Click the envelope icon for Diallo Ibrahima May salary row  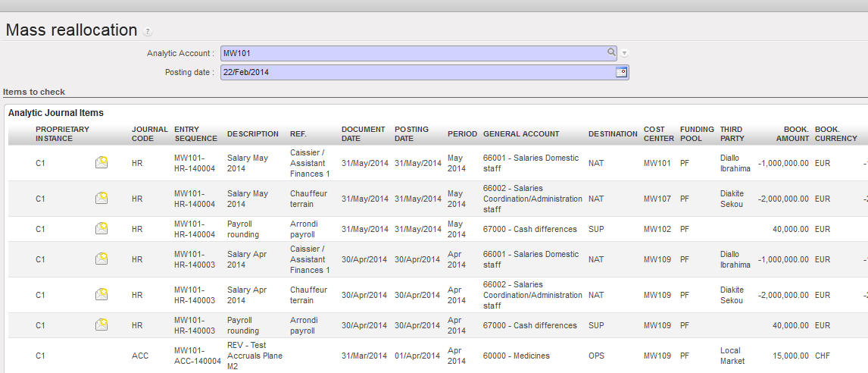tap(101, 163)
